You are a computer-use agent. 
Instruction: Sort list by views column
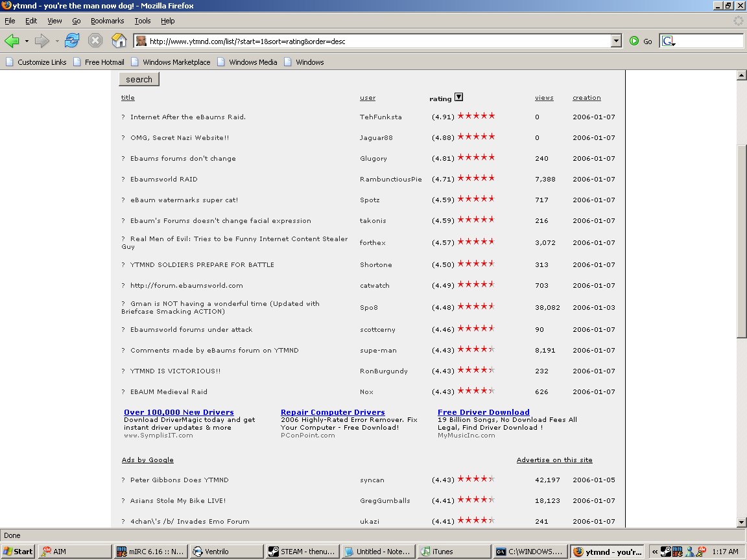(544, 98)
